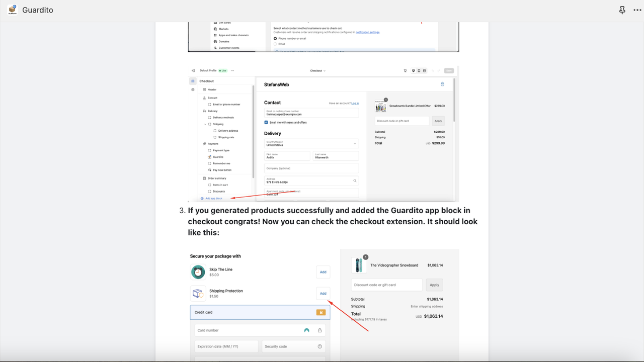Select Discounts tree item
Viewport: 644px width, 362px height.
(219, 192)
